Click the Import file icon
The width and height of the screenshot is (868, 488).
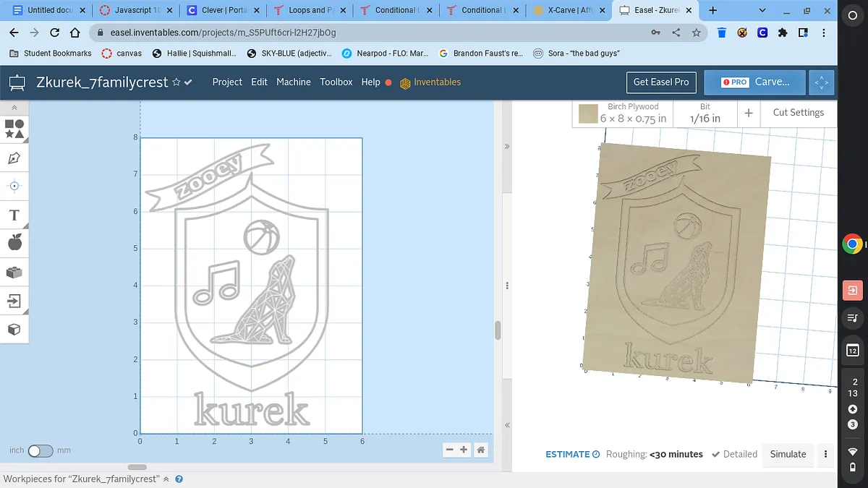pyautogui.click(x=14, y=301)
